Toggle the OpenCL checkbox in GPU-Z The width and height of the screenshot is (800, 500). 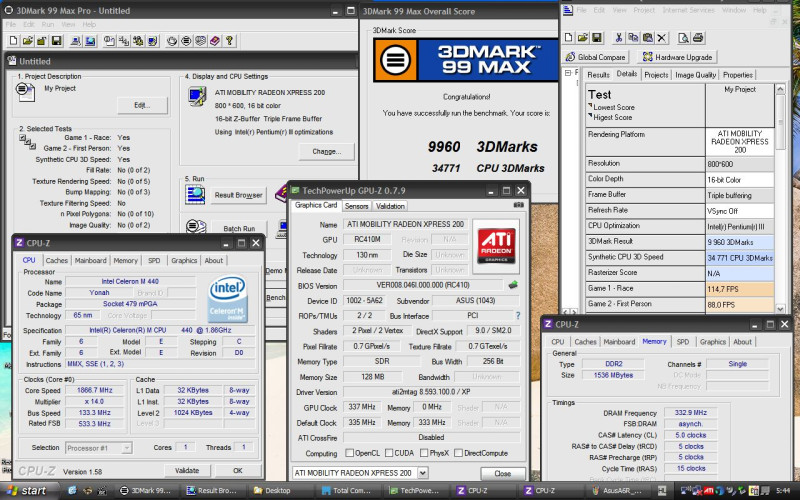[x=349, y=453]
